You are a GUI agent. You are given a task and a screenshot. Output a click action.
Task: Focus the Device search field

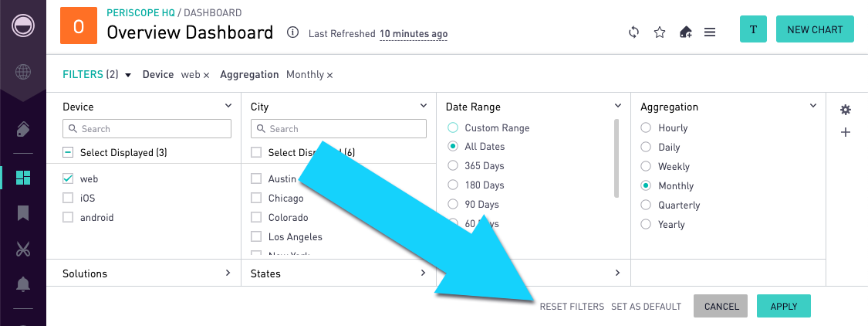tap(147, 129)
